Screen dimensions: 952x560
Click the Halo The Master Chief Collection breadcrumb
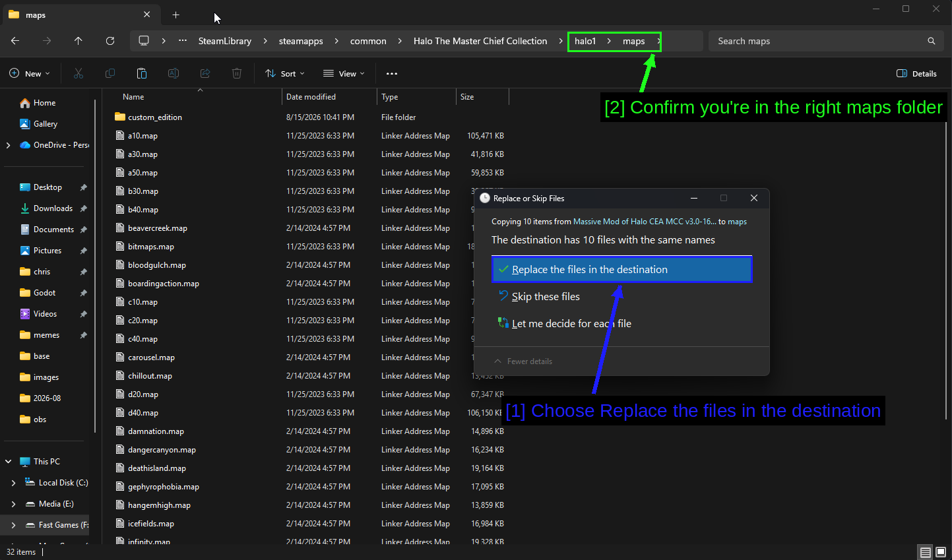[x=480, y=41]
